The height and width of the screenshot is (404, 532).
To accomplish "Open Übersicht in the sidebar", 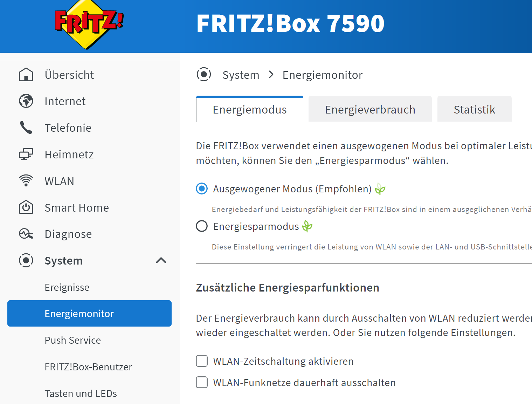I will point(69,75).
